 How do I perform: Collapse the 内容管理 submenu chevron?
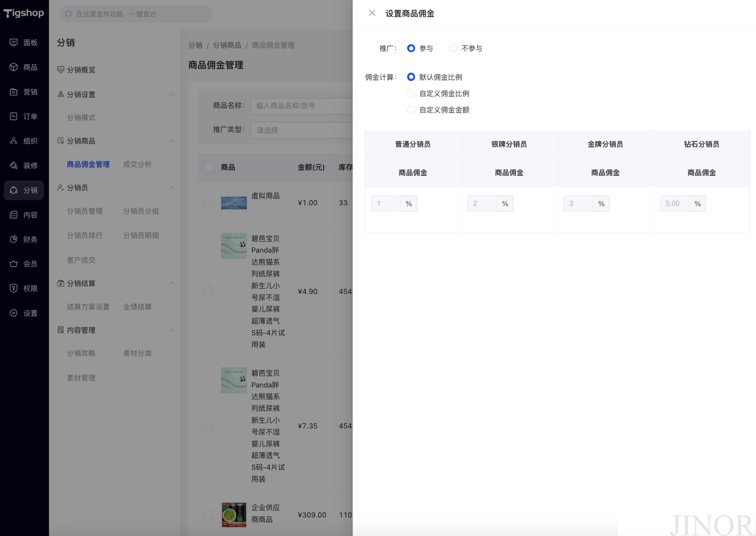click(172, 330)
